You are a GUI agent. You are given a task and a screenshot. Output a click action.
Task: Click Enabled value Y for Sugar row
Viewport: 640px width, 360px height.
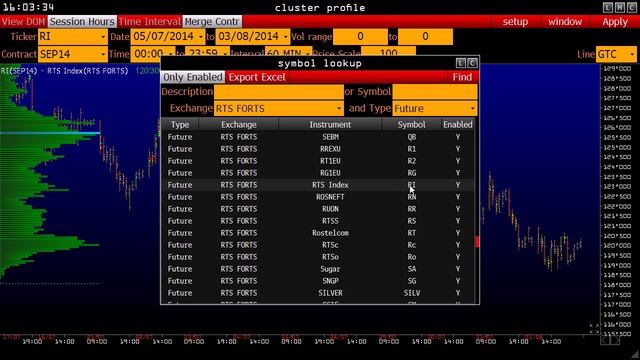tap(458, 269)
